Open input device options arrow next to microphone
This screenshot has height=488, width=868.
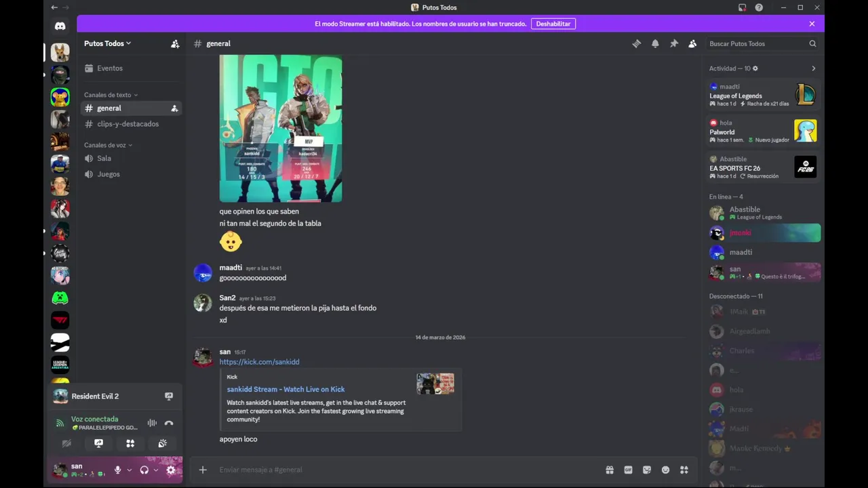pos(129,470)
